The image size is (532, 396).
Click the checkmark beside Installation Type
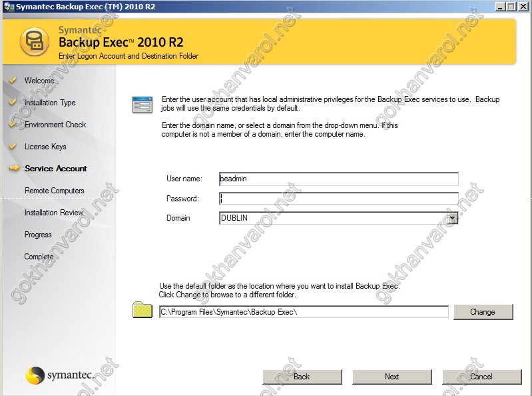(12, 103)
